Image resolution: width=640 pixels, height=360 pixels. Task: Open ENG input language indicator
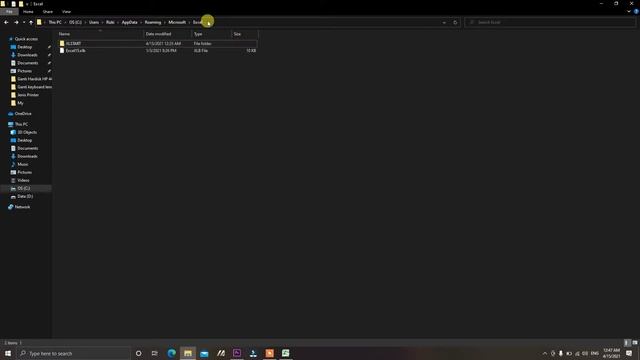(595, 353)
